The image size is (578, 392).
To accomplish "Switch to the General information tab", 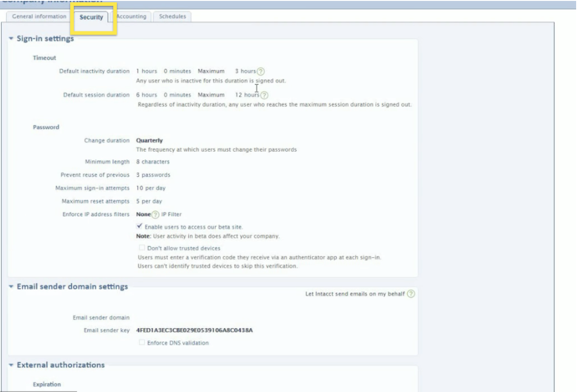I will tap(39, 17).
